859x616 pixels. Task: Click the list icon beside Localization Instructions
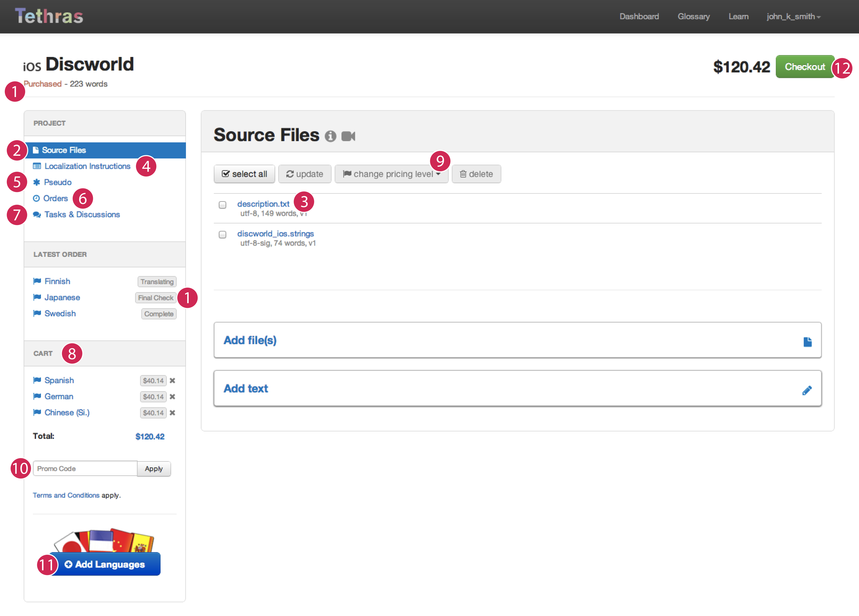click(37, 166)
